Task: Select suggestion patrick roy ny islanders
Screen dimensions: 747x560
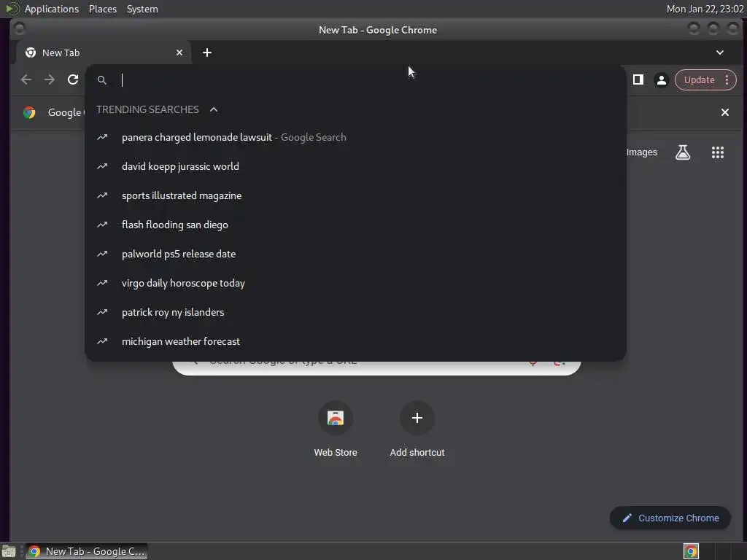Action: (355, 312)
